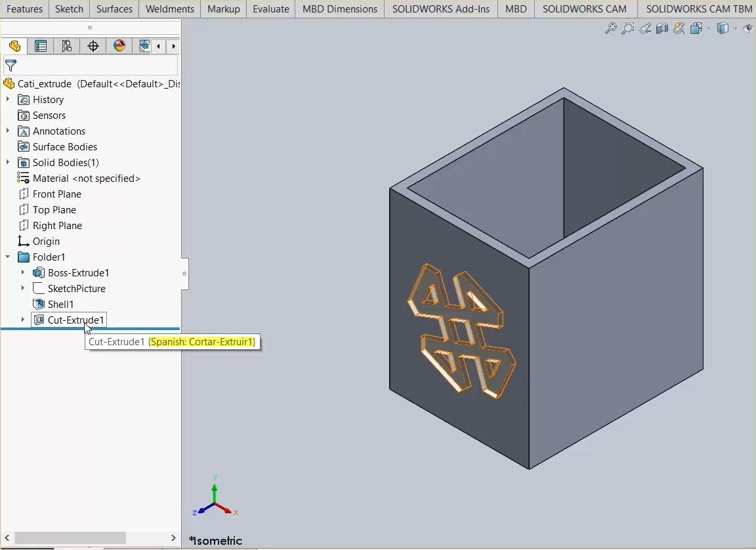Select the SketchPicture feature

point(76,289)
